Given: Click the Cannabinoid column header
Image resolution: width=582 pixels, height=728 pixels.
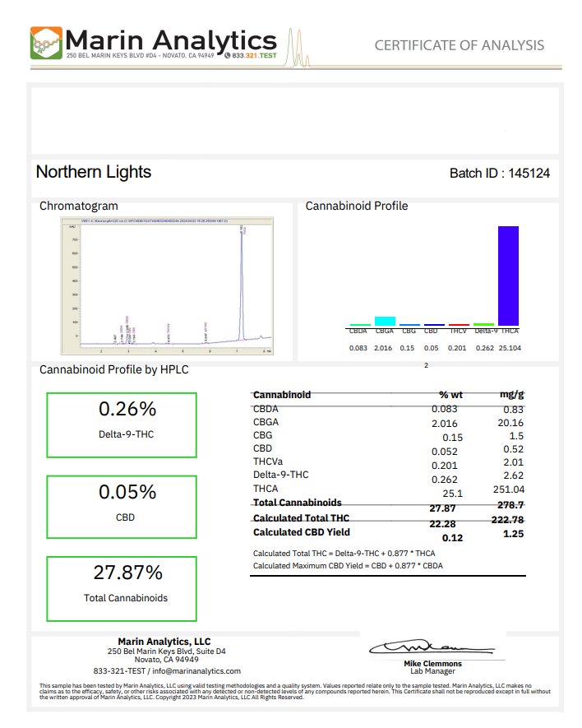Looking at the screenshot, I should 282,395.
